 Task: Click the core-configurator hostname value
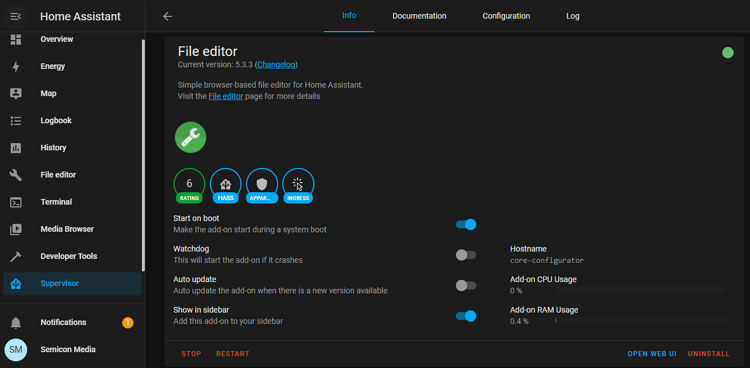coord(547,261)
